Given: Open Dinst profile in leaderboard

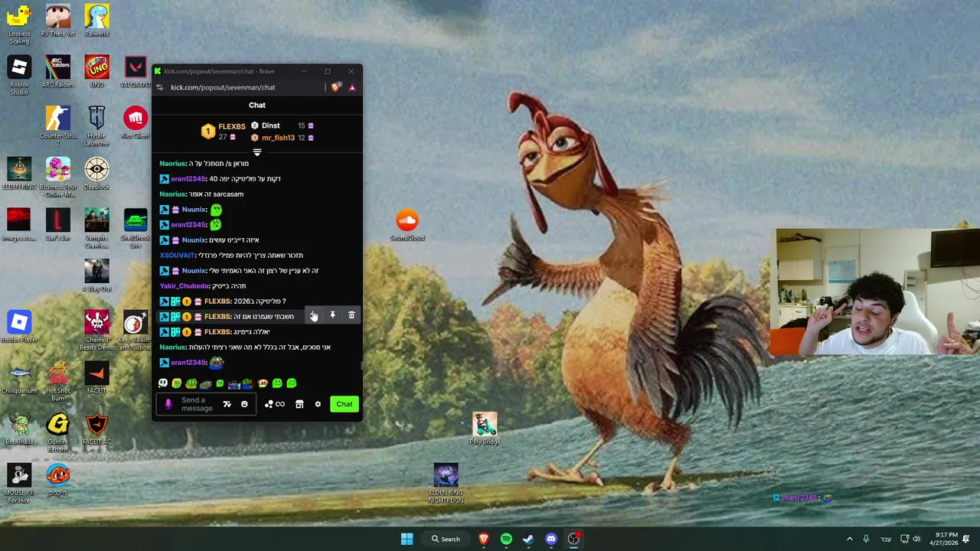Looking at the screenshot, I should [270, 126].
